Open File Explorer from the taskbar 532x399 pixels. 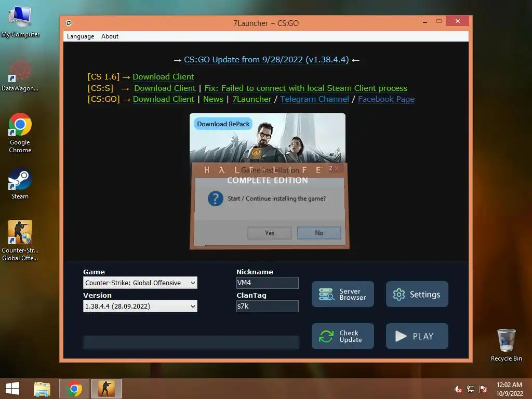42,389
